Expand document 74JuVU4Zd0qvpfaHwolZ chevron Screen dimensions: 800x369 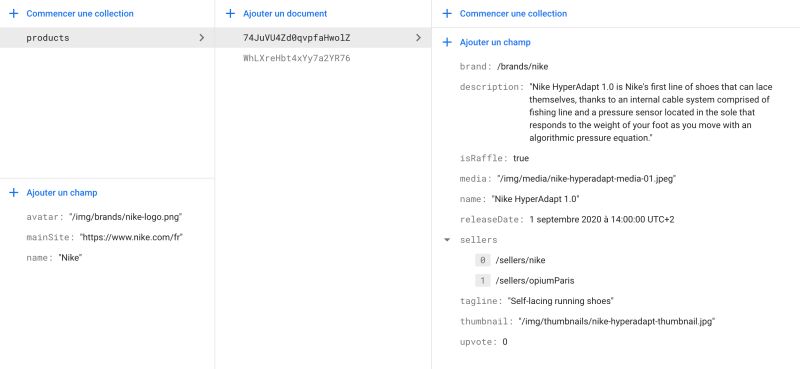418,38
